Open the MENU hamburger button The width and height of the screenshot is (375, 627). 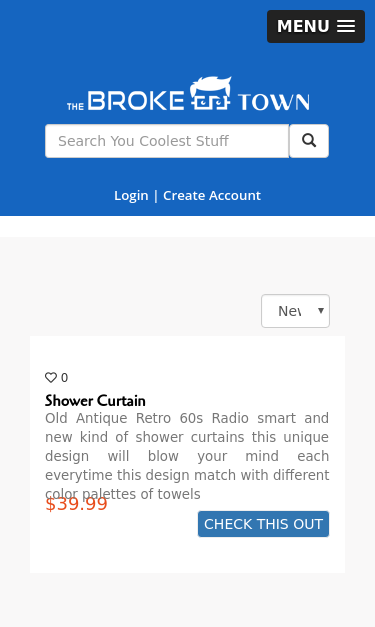point(316,26)
